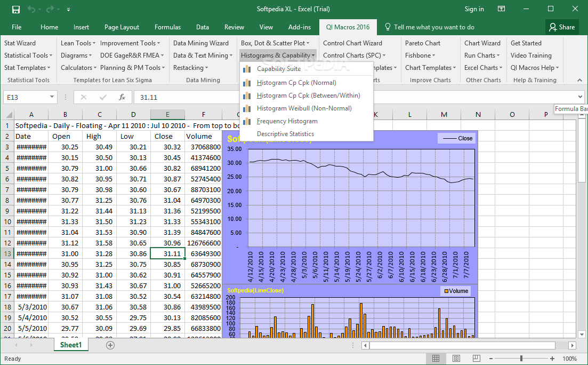The height and width of the screenshot is (365, 588).
Task: Choose Histogram Weibull (Non-Normal) menu entry
Action: pos(304,108)
